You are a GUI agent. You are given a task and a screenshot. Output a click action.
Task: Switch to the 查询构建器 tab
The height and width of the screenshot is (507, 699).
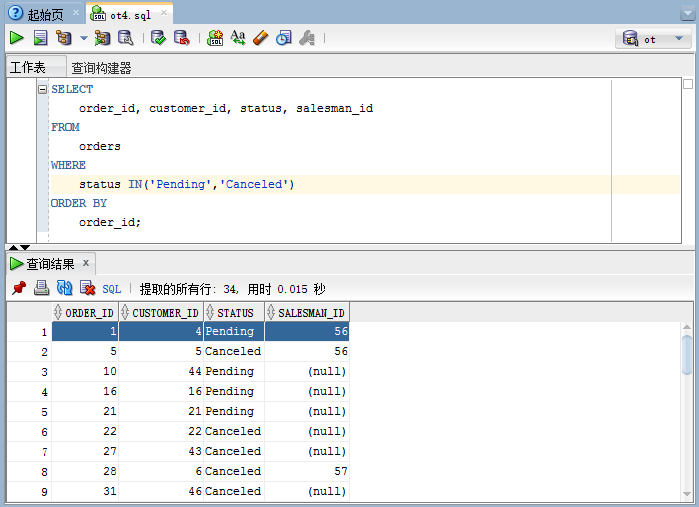101,68
